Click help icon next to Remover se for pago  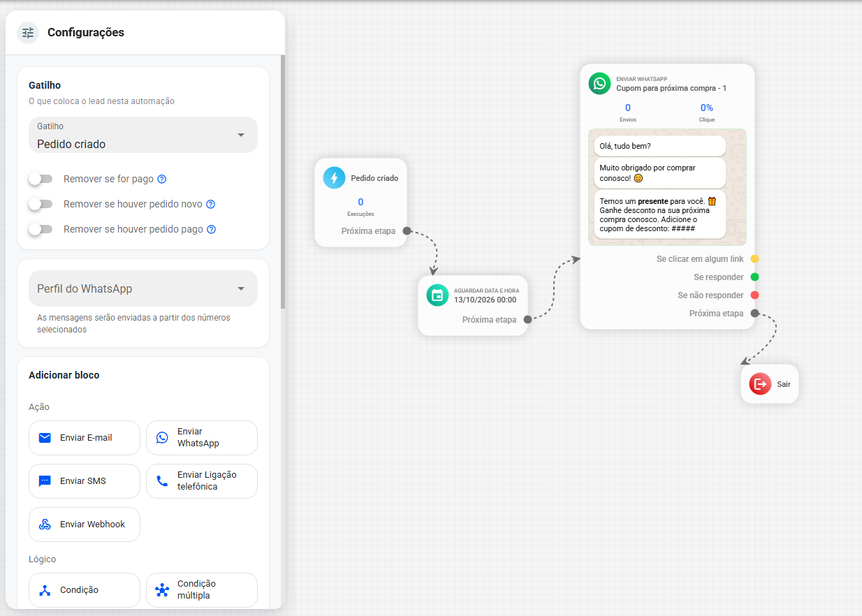coord(162,179)
